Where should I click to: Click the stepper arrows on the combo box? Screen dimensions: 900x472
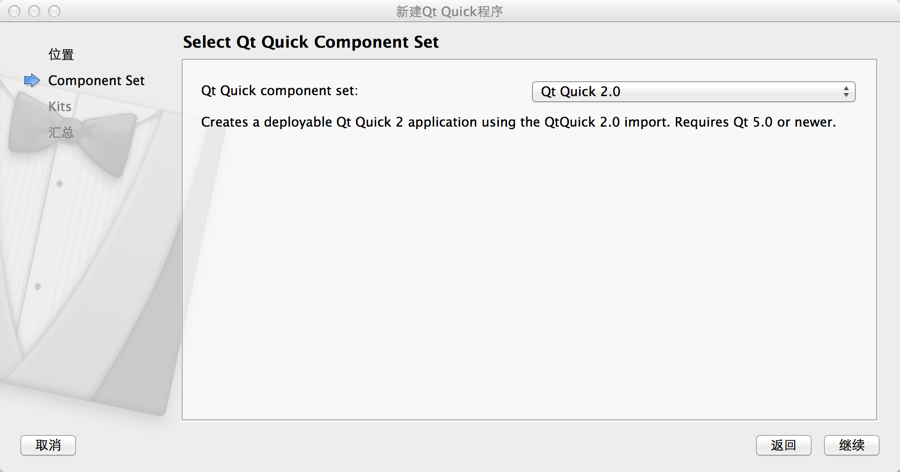point(846,92)
